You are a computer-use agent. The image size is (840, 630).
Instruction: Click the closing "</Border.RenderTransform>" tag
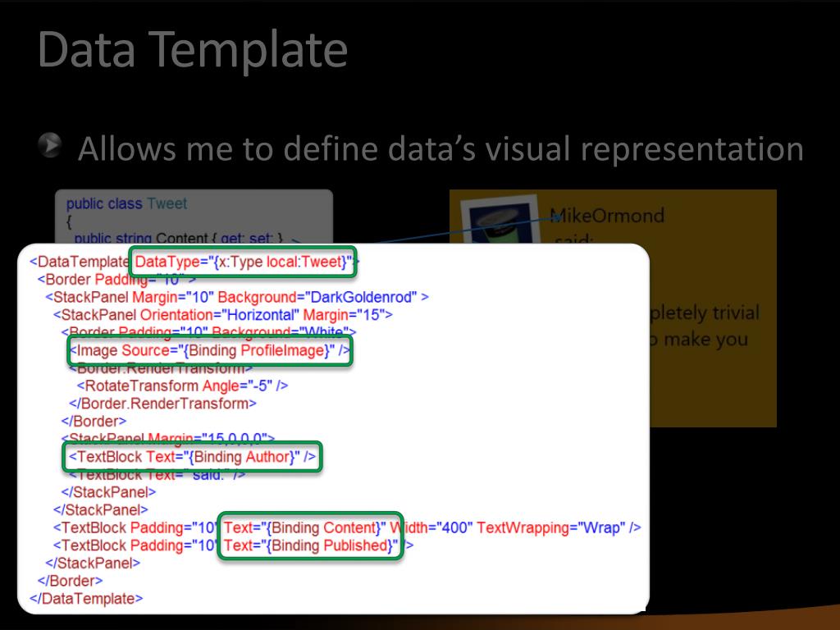pos(163,404)
